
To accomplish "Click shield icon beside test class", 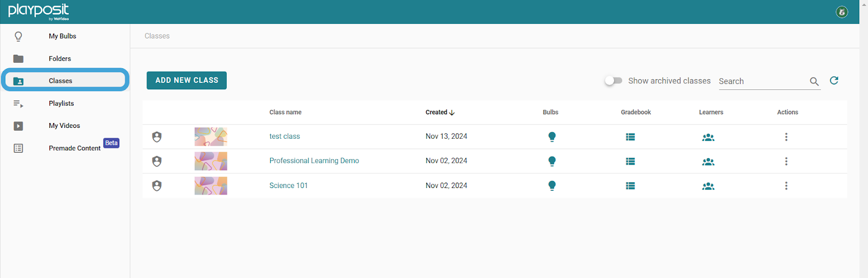I will [x=157, y=137].
